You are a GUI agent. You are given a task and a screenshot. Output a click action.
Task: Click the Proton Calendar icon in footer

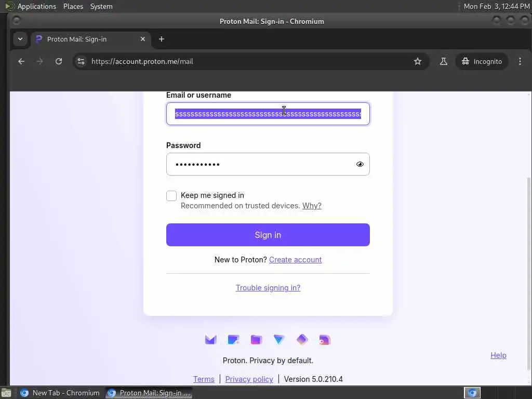point(233,340)
